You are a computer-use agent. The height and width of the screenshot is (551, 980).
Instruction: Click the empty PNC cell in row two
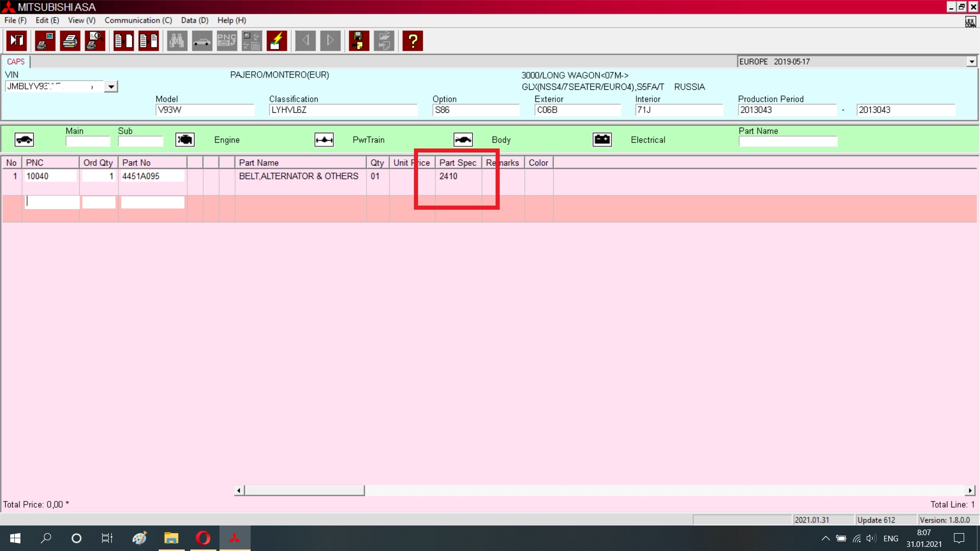click(52, 202)
